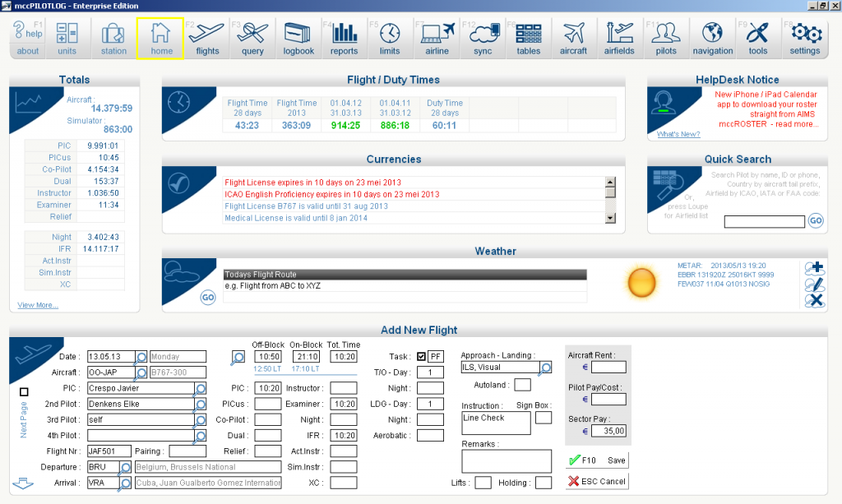Check the Autoland box

click(522, 385)
